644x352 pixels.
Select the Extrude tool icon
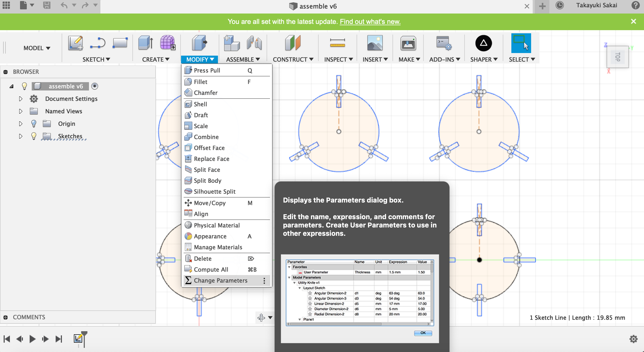146,43
